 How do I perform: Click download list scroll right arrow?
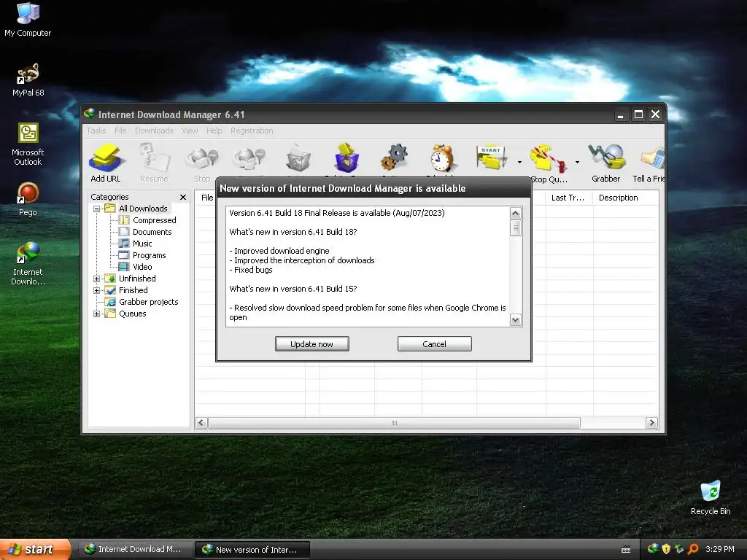651,423
